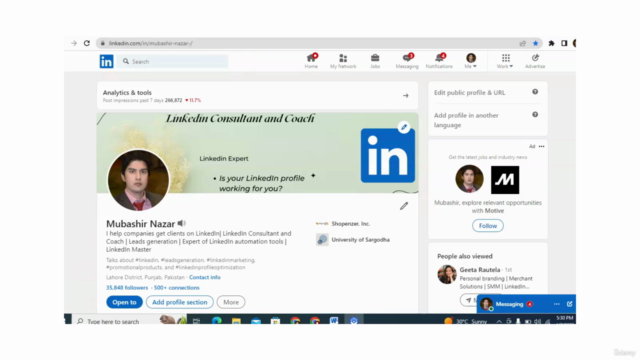Open the Notifications bell icon
This screenshot has width=640, height=360.
point(439,61)
